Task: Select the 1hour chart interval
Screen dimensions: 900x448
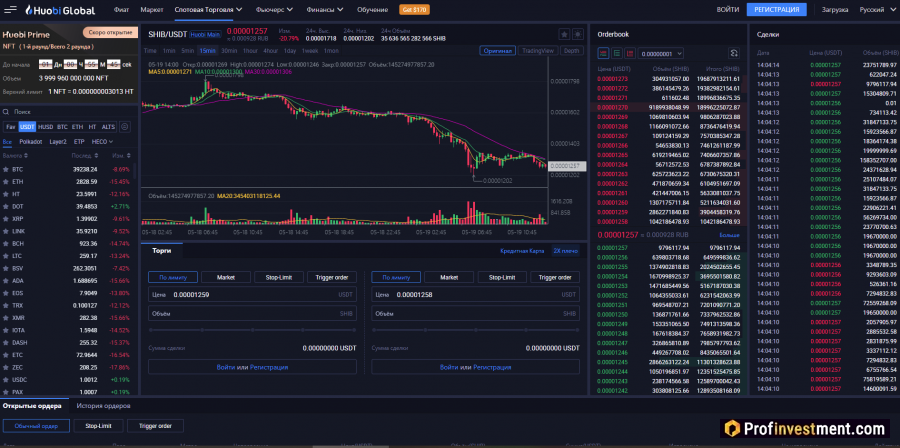Action: [x=250, y=50]
